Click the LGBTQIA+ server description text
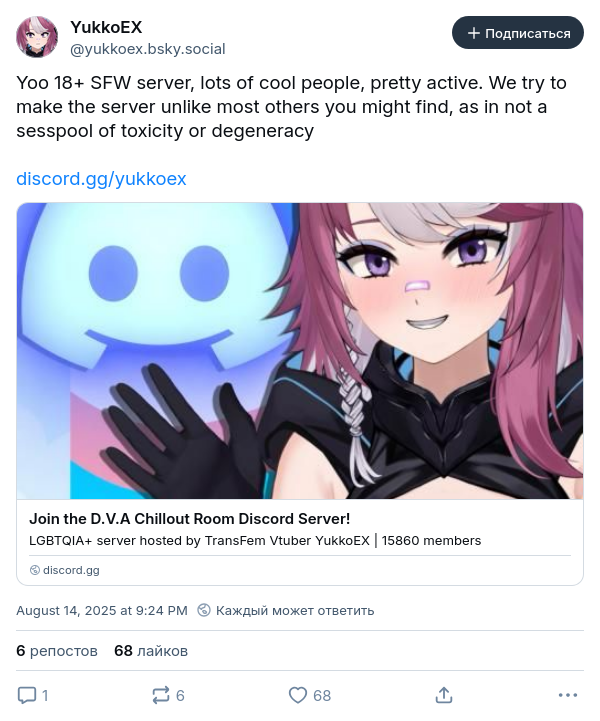Viewport: 600px width, 721px height. coord(255,540)
